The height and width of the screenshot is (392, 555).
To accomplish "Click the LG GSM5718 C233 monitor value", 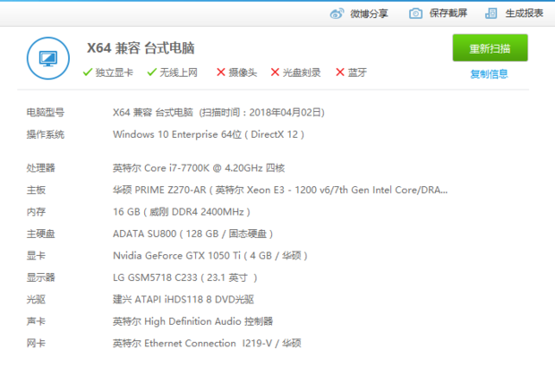I will click(185, 277).
